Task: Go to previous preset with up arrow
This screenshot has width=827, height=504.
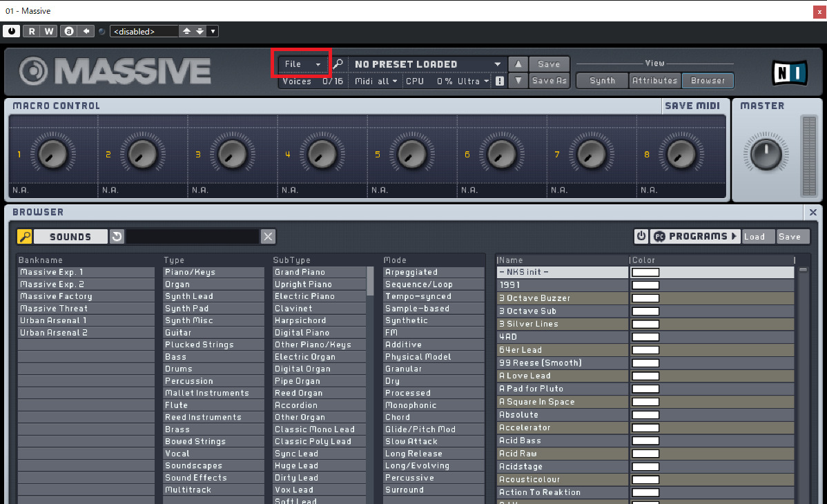Action: (x=518, y=64)
